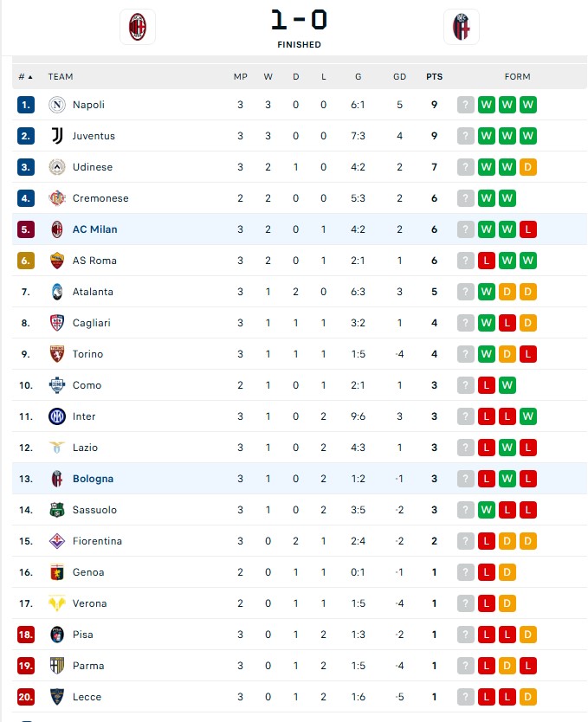The image size is (588, 722).
Task: Open the Atalanta team name
Action: pos(93,292)
